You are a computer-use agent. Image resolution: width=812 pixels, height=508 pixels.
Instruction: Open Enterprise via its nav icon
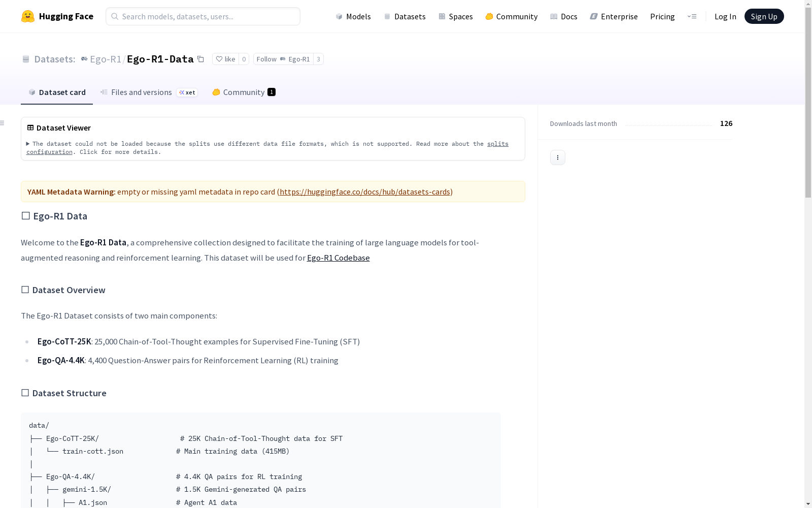click(x=594, y=16)
